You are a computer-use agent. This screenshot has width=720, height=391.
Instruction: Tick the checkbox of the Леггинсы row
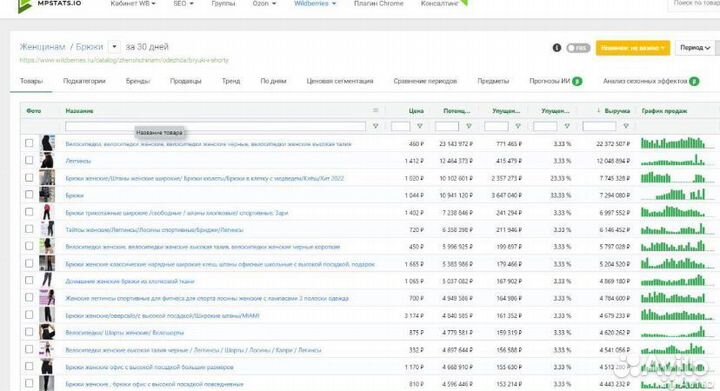(29, 160)
